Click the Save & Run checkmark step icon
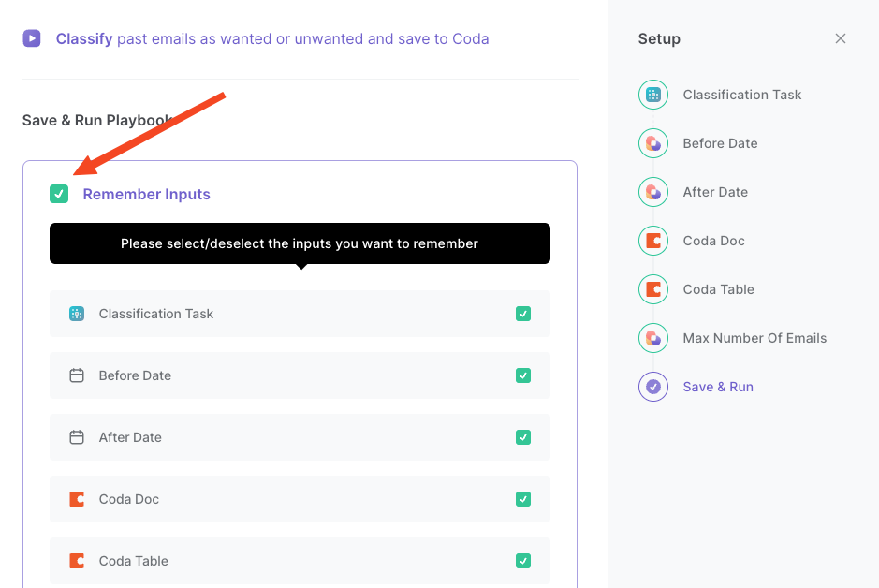Viewport: 879px width, 588px height. coord(653,387)
